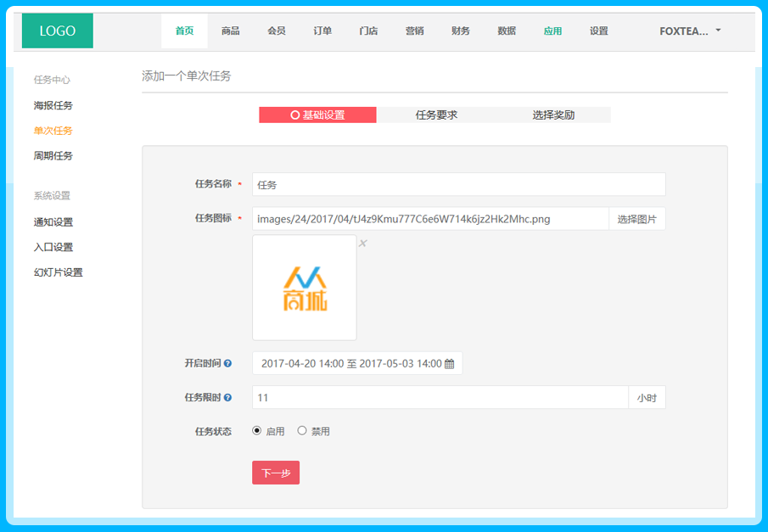This screenshot has height=532, width=768.
Task: Go to the 选择奖励 step
Action: 553,115
